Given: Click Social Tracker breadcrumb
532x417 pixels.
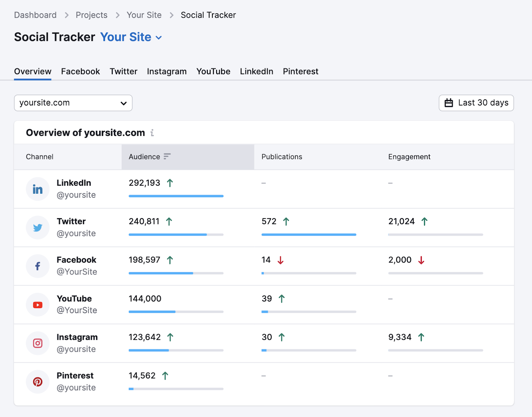Looking at the screenshot, I should pos(208,15).
